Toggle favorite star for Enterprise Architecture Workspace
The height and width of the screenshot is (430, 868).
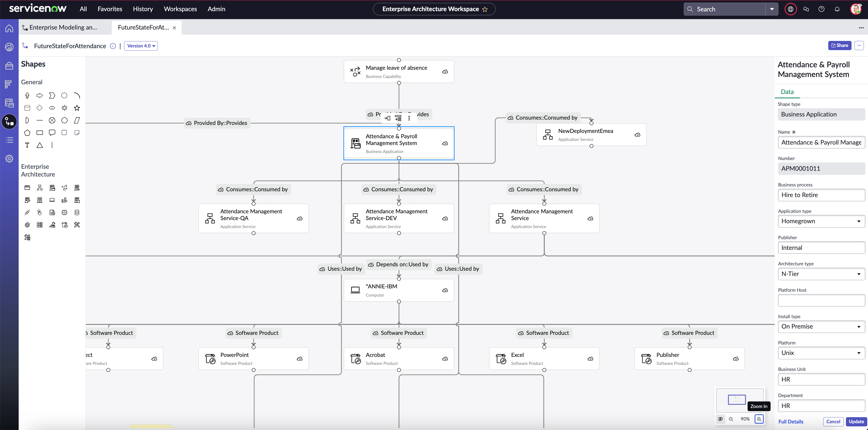click(485, 9)
